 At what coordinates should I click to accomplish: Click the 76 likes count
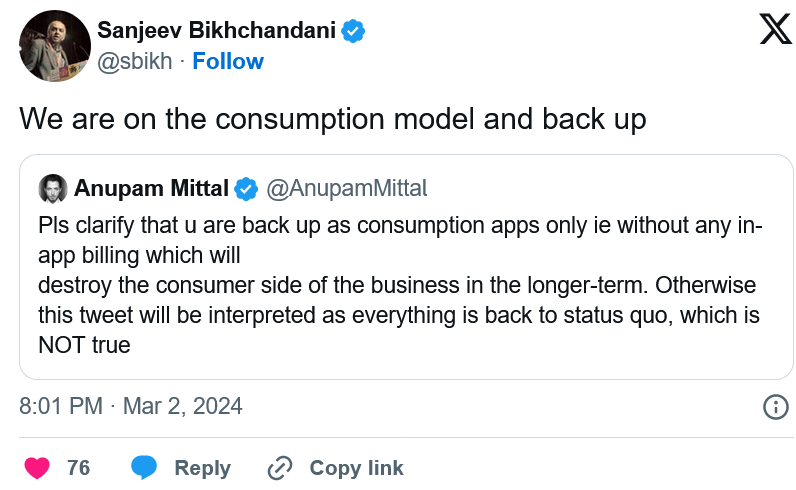tap(79, 468)
